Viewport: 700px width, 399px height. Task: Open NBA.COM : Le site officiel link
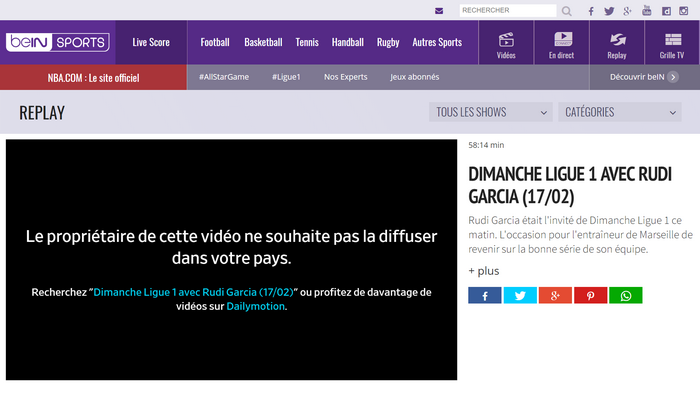click(x=93, y=78)
